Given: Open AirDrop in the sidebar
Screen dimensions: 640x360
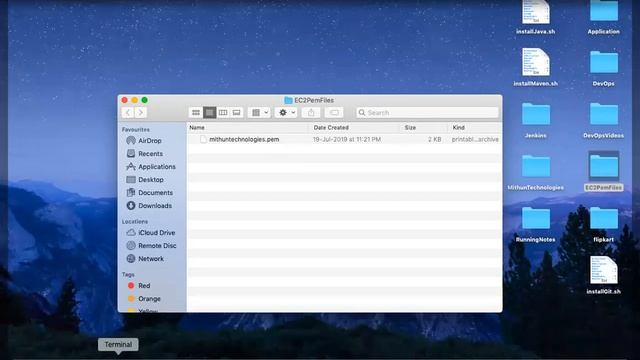Looking at the screenshot, I should (x=149, y=140).
